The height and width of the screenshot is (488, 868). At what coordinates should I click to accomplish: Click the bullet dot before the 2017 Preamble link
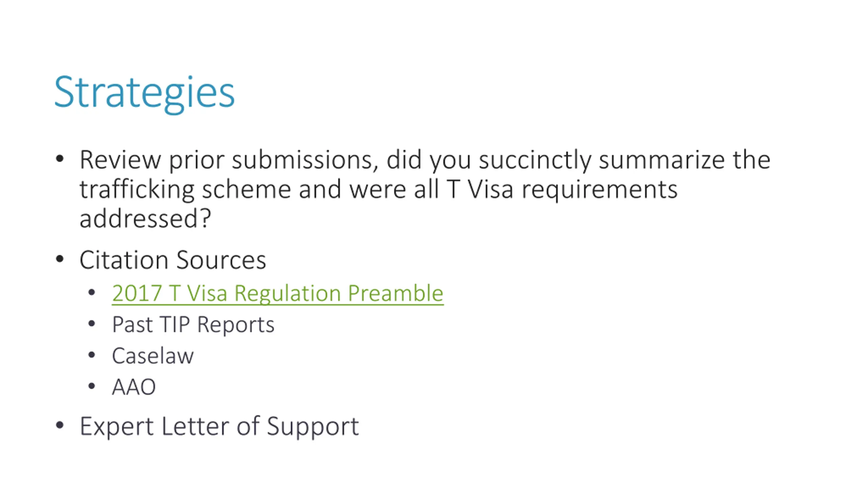point(92,292)
